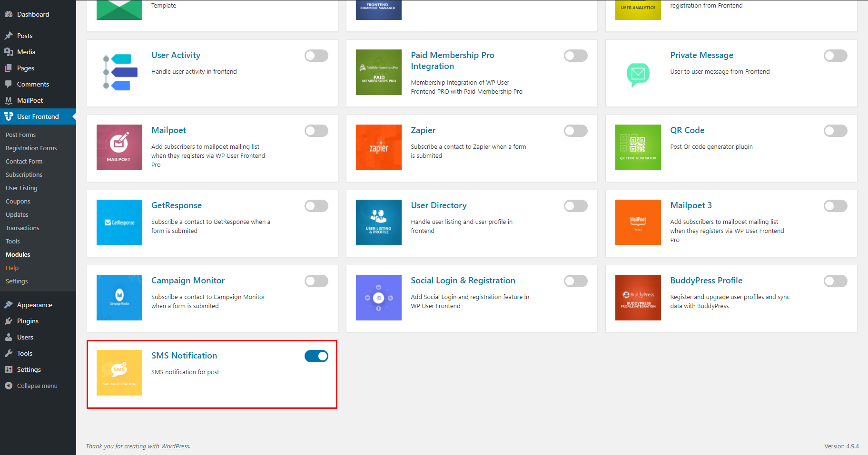This screenshot has width=868, height=455.
Task: Follow the WordPress footer link
Action: pyautogui.click(x=175, y=446)
